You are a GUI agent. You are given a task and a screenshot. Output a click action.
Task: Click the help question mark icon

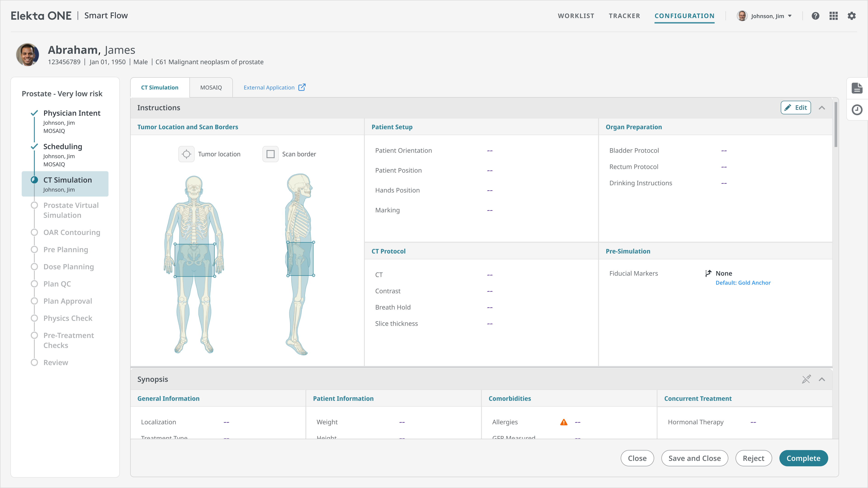[x=815, y=16]
